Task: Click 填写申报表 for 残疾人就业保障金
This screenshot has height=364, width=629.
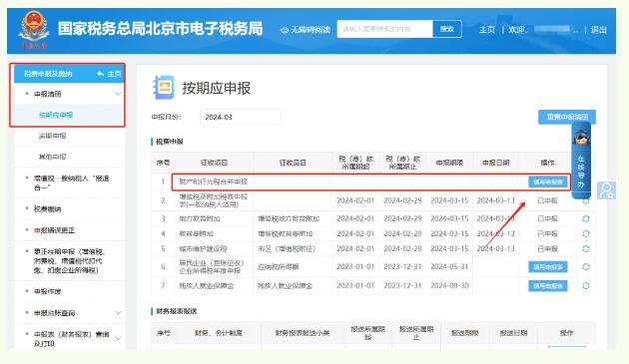Action: click(x=548, y=286)
